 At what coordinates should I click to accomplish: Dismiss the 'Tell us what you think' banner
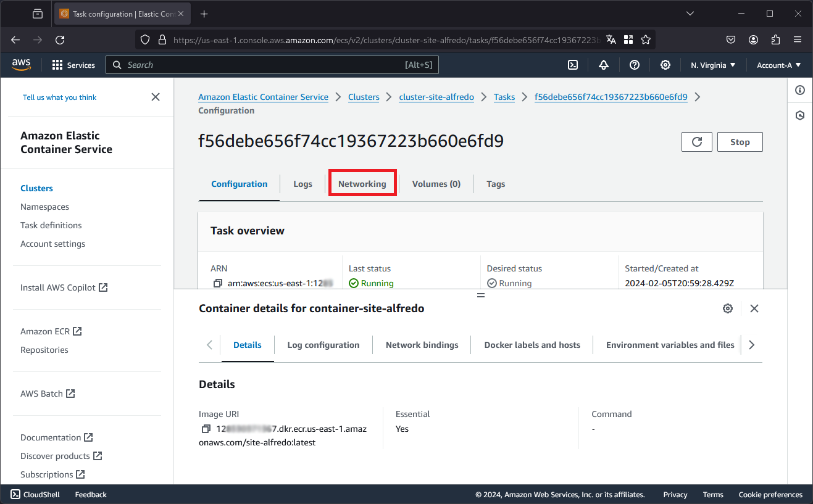156,97
